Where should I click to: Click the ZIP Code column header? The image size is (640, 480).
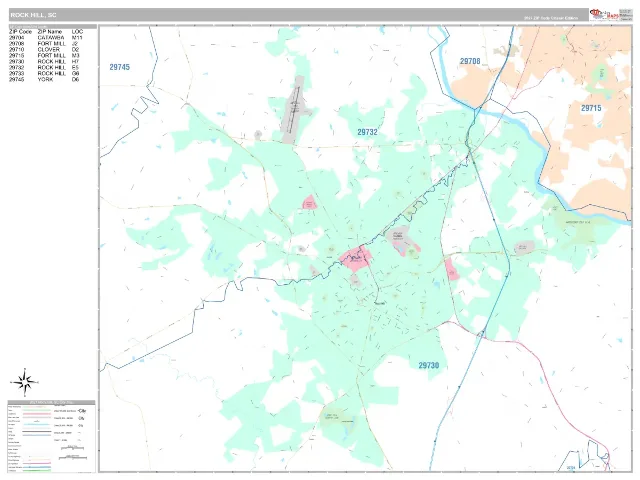point(20,31)
